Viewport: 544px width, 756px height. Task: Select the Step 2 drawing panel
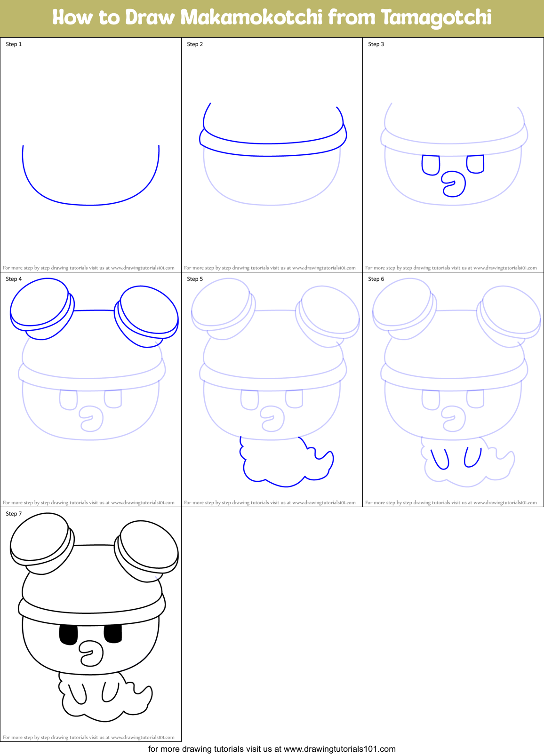[x=272, y=155]
